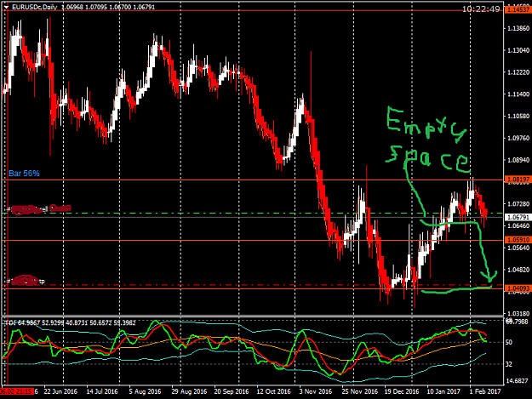Click the 1.11400 price scale value

(x=518, y=94)
